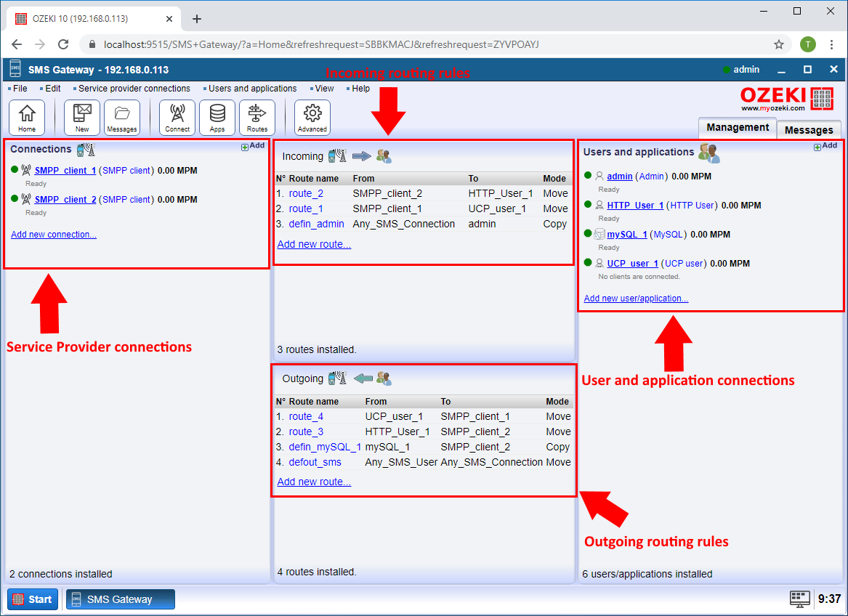Click the admin user indicator in title bar
Screen dimensions: 848x616
(x=741, y=69)
